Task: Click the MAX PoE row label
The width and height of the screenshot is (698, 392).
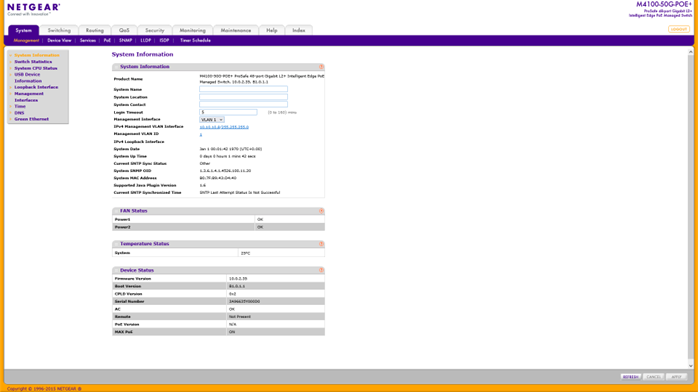Action: point(124,332)
